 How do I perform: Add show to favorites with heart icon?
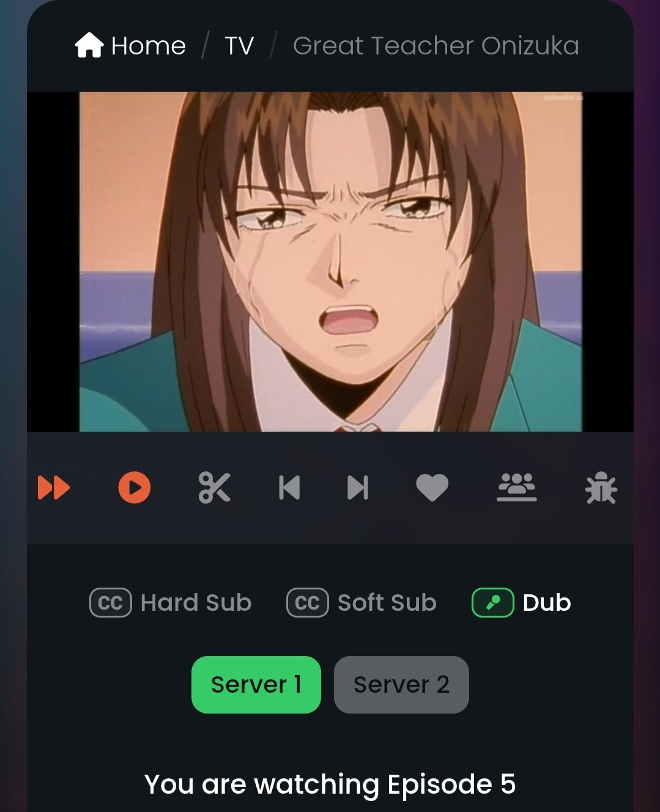tap(432, 488)
